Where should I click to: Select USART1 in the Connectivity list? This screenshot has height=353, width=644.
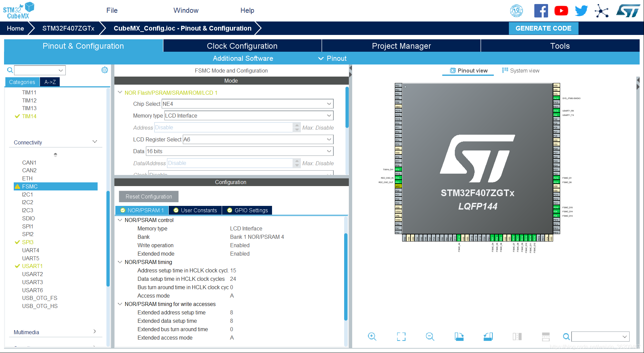coord(33,266)
